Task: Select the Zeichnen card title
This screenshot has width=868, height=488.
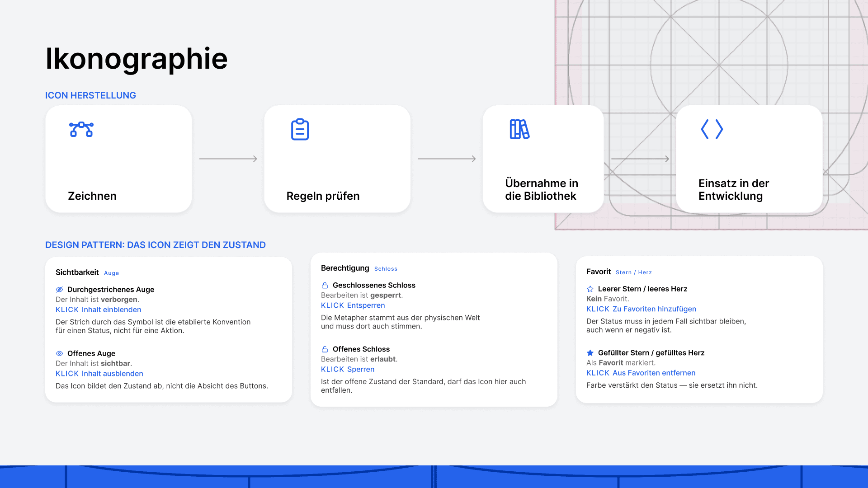Action: tap(92, 196)
